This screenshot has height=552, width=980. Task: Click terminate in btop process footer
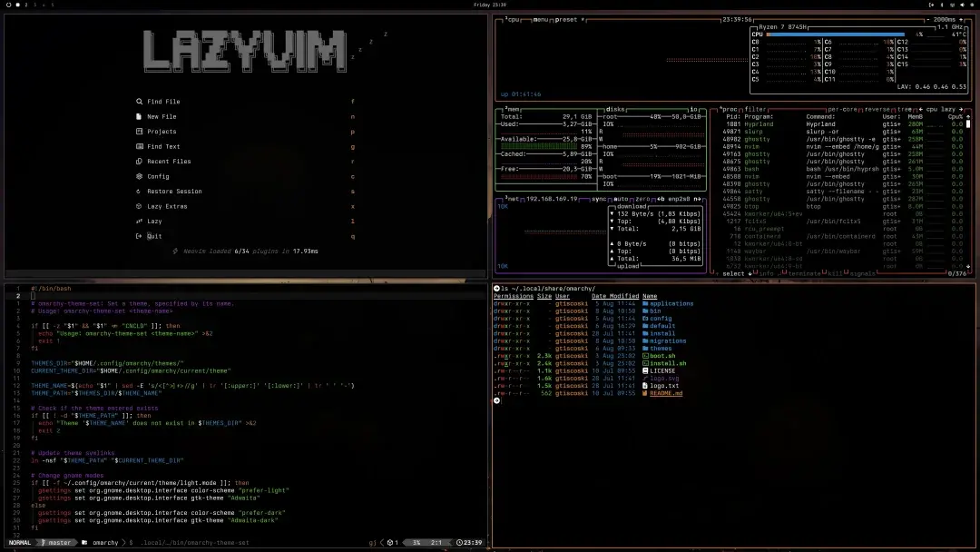[808, 272]
